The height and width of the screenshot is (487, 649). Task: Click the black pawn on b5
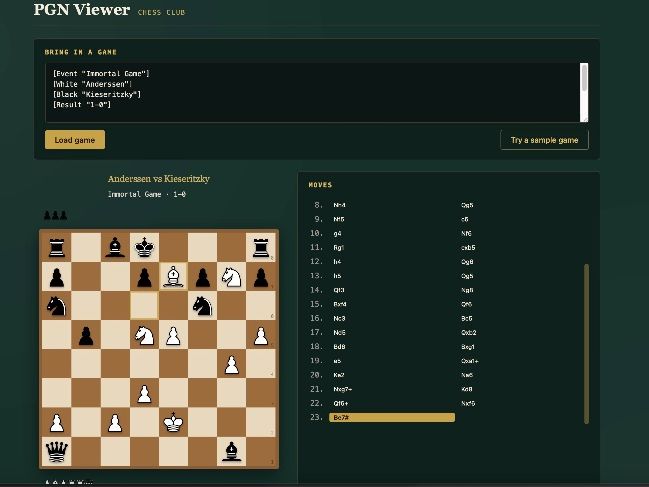click(86, 335)
